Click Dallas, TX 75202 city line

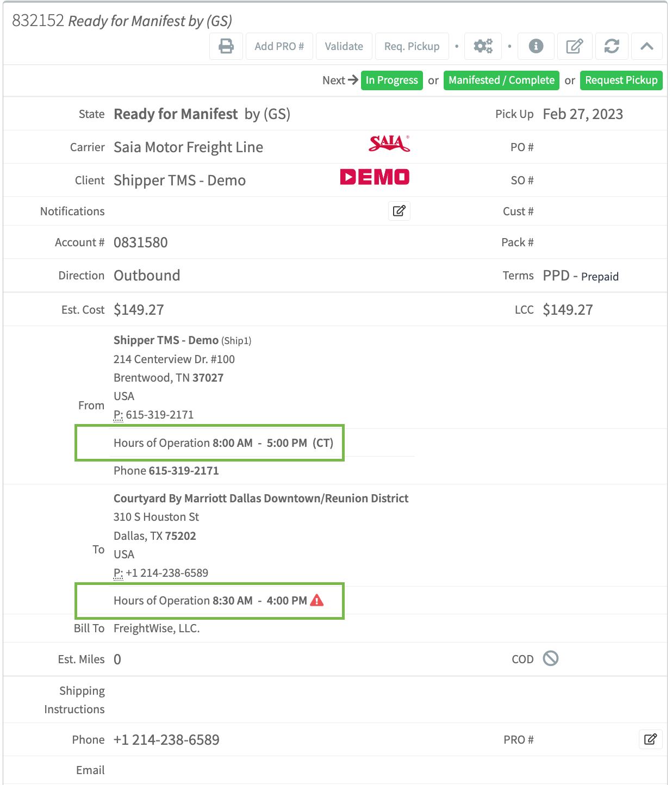click(154, 536)
